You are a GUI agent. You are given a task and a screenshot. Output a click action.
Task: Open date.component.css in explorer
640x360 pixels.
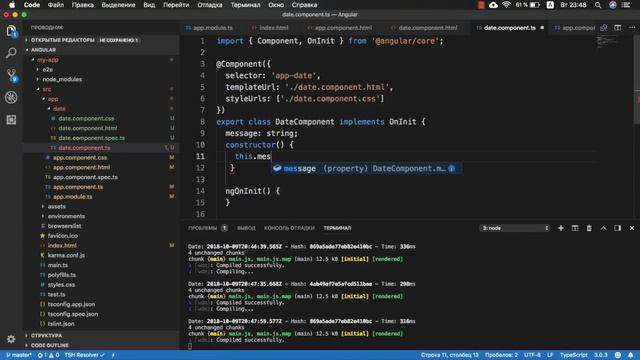[86, 118]
